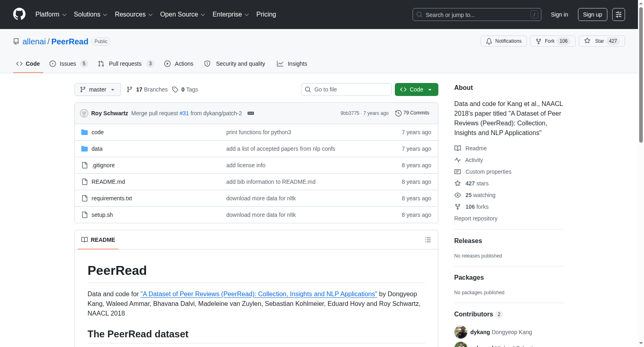
Task: Click the Notifications bell icon
Action: [x=489, y=41]
